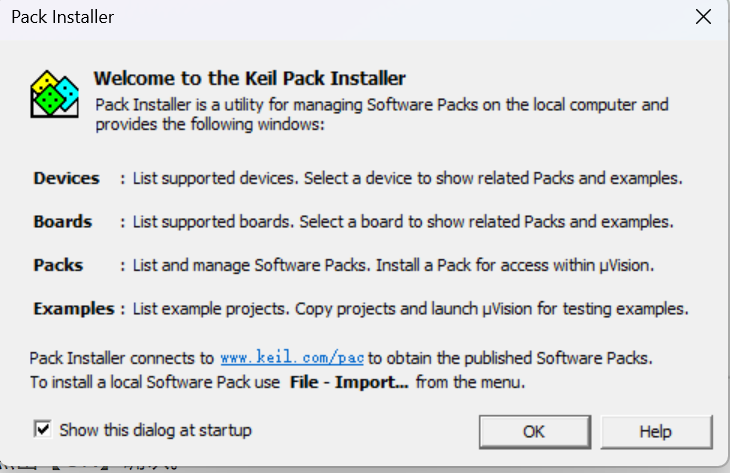730x473 pixels.
Task: Click the bold Examples heading
Action: [74, 309]
